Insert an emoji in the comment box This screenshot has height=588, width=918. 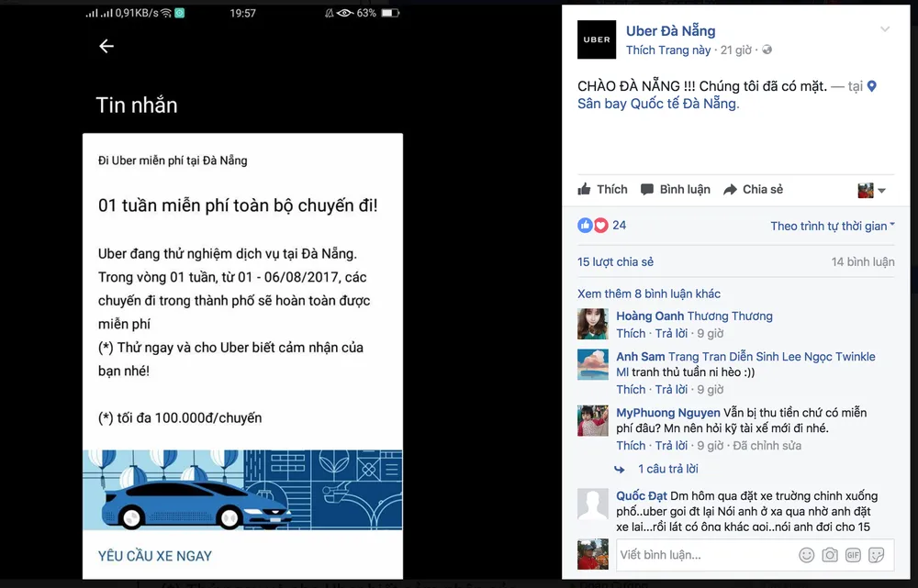[x=806, y=555]
